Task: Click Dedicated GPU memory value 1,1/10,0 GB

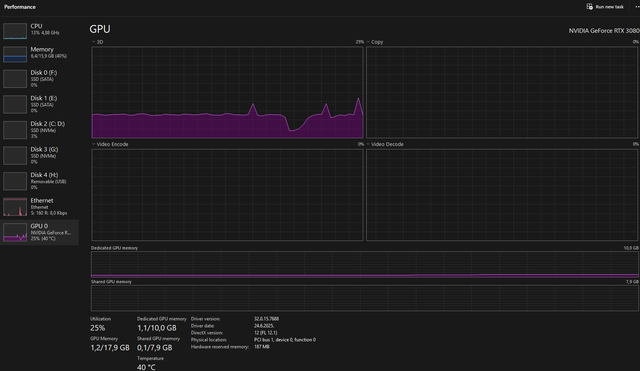Action: [x=157, y=328]
